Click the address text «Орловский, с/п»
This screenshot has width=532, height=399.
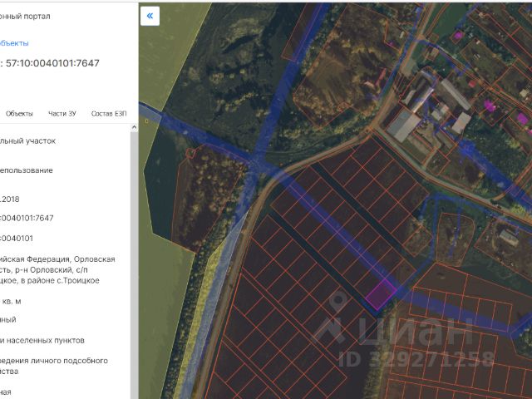59,270
